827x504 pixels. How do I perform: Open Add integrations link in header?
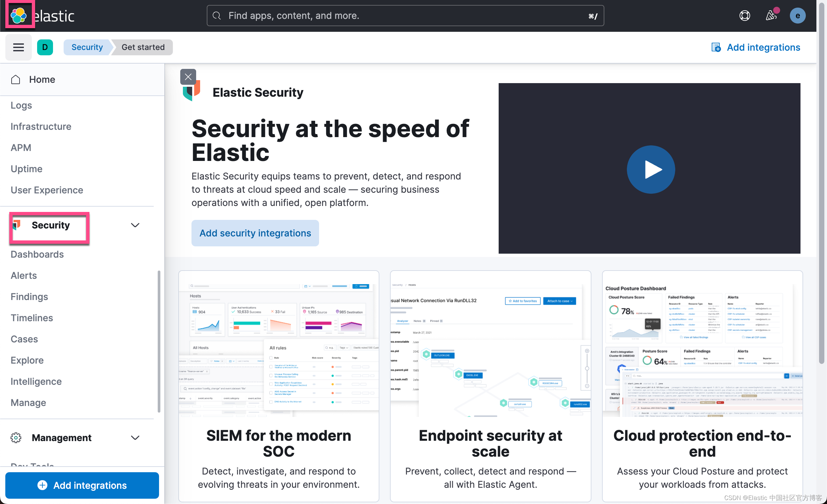755,47
